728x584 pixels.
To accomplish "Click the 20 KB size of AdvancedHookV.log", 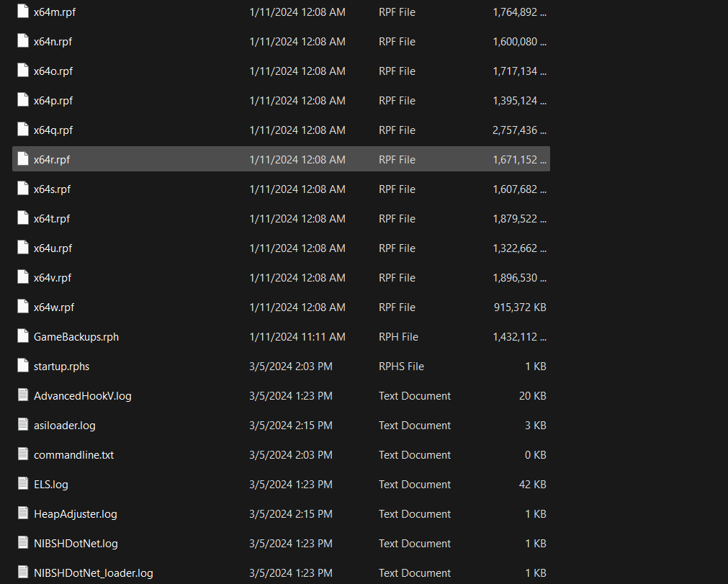I will click(533, 396).
